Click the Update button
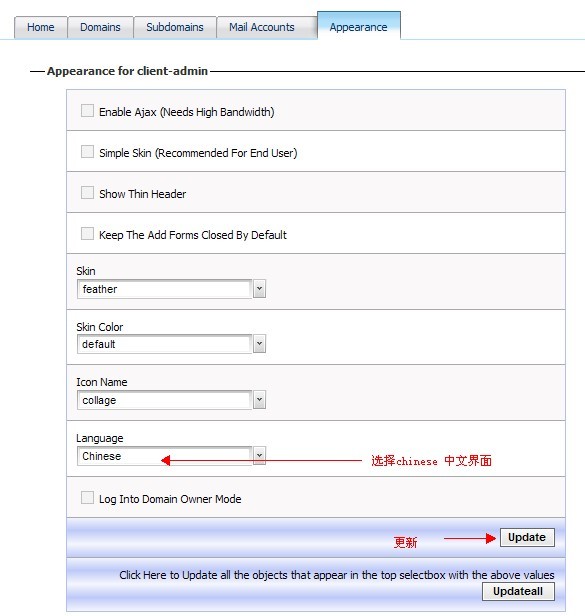 pos(527,537)
